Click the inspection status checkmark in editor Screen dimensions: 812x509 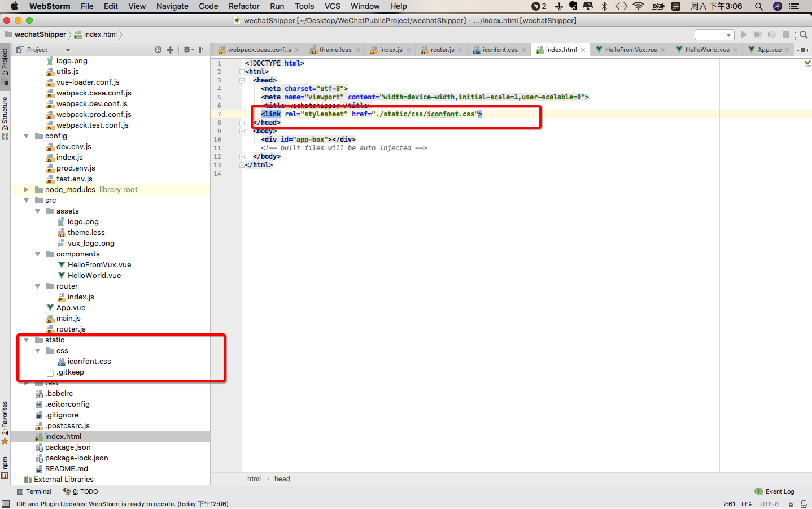pyautogui.click(x=807, y=63)
